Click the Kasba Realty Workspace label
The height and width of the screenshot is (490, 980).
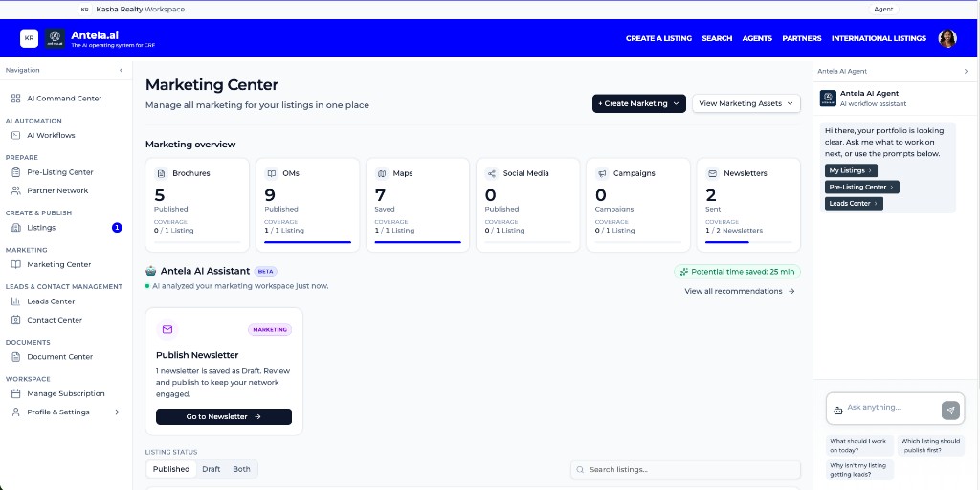[140, 10]
